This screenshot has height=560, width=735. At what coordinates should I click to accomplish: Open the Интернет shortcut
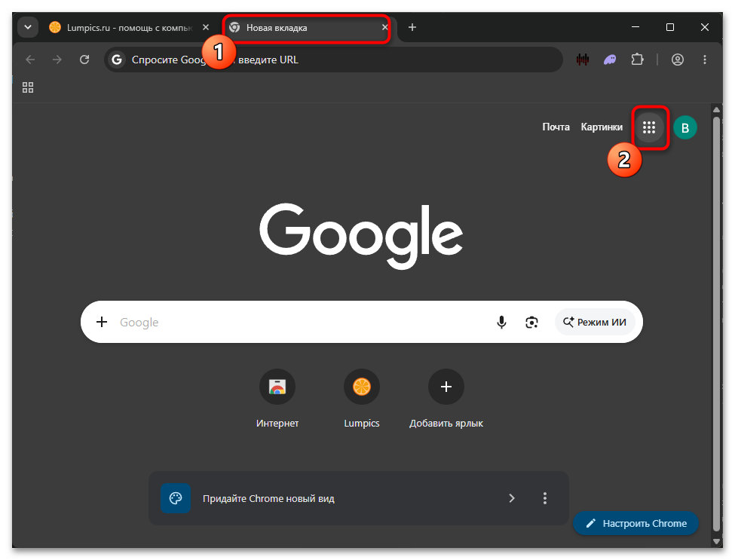point(277,399)
